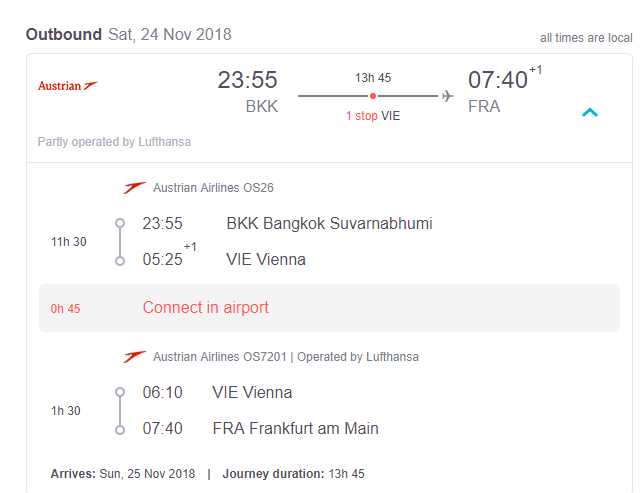
Task: Click the Austrian airline logo in header
Action: click(67, 86)
